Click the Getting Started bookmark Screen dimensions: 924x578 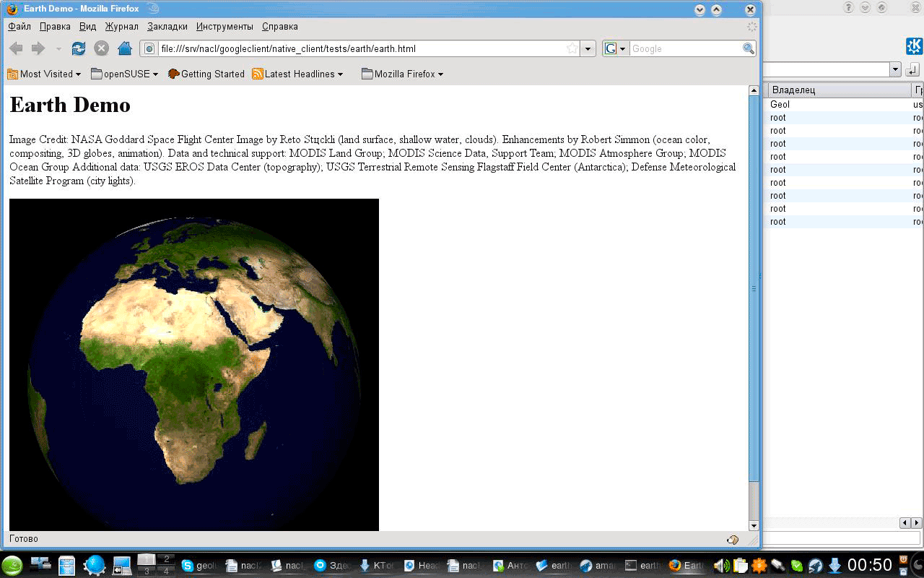click(206, 74)
